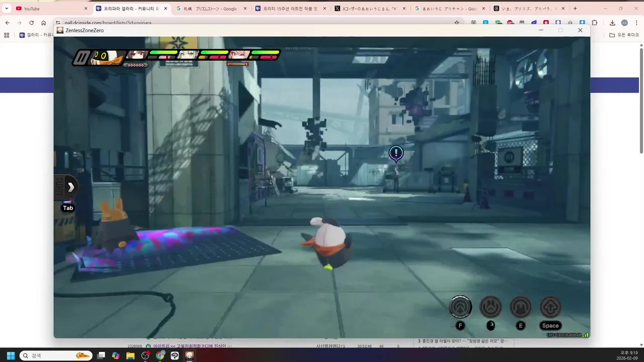
Task: Open the Chrome profile avatar
Action: 624,23
